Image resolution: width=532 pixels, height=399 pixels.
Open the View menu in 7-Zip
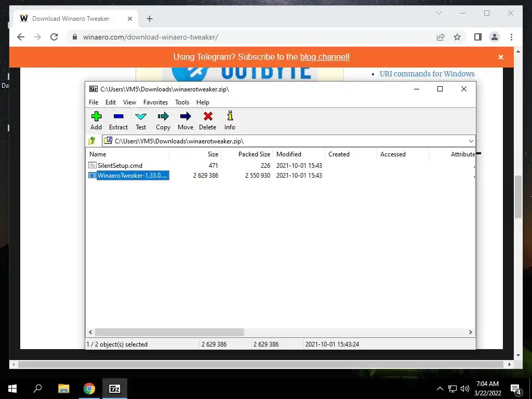[129, 102]
